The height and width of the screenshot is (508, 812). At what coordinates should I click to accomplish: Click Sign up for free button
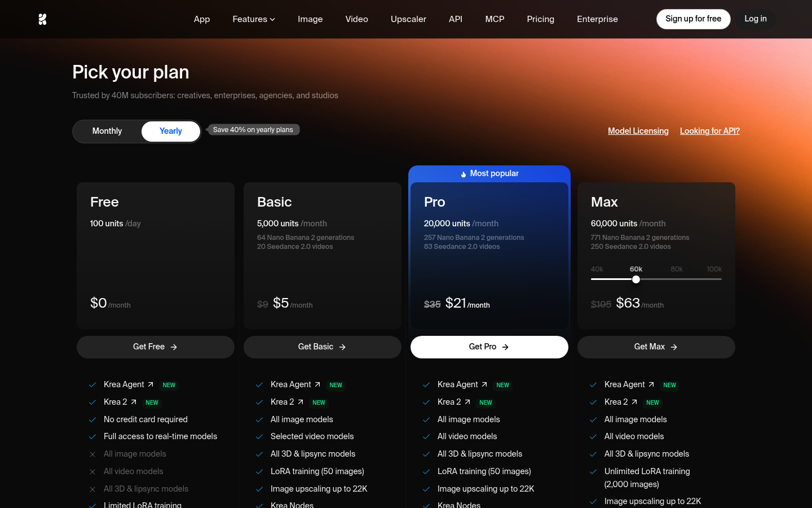694,19
